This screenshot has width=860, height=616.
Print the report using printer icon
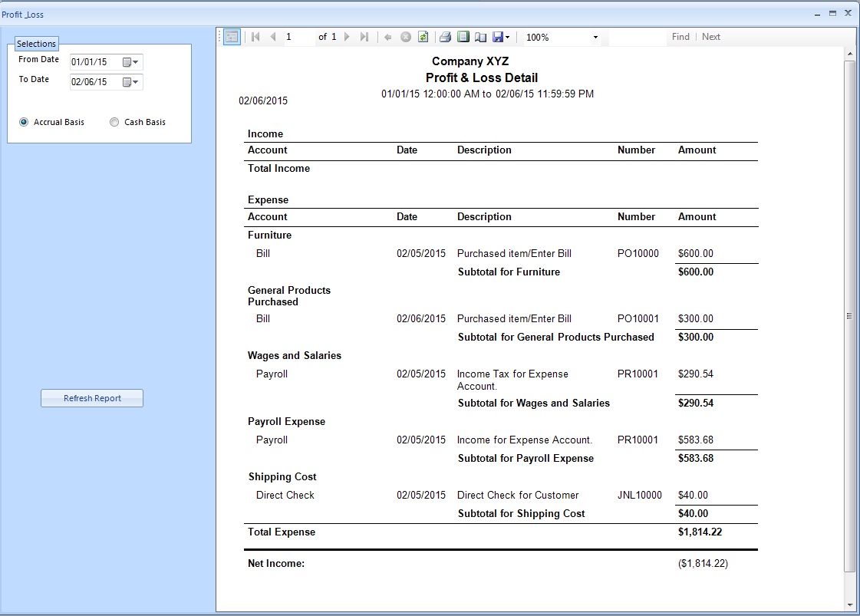(x=445, y=37)
